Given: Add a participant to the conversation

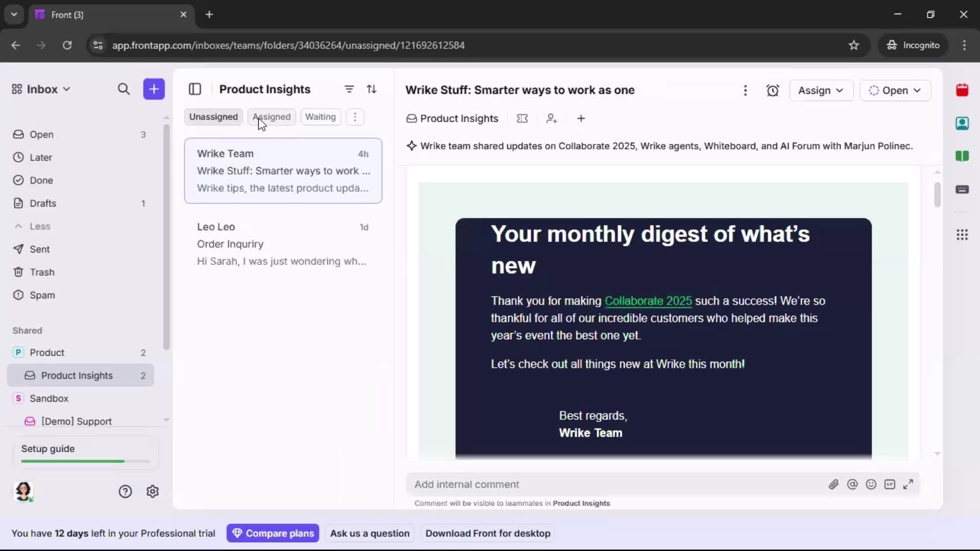Looking at the screenshot, I should point(552,118).
